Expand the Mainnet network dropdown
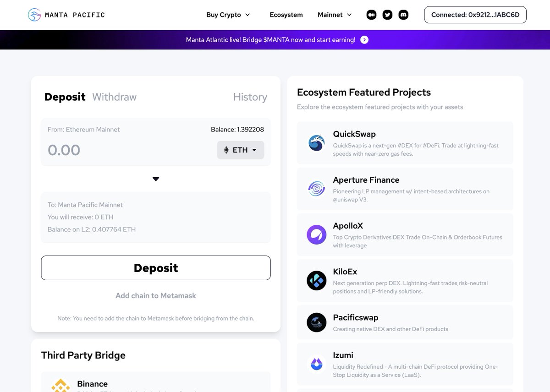550x392 pixels. click(x=335, y=15)
